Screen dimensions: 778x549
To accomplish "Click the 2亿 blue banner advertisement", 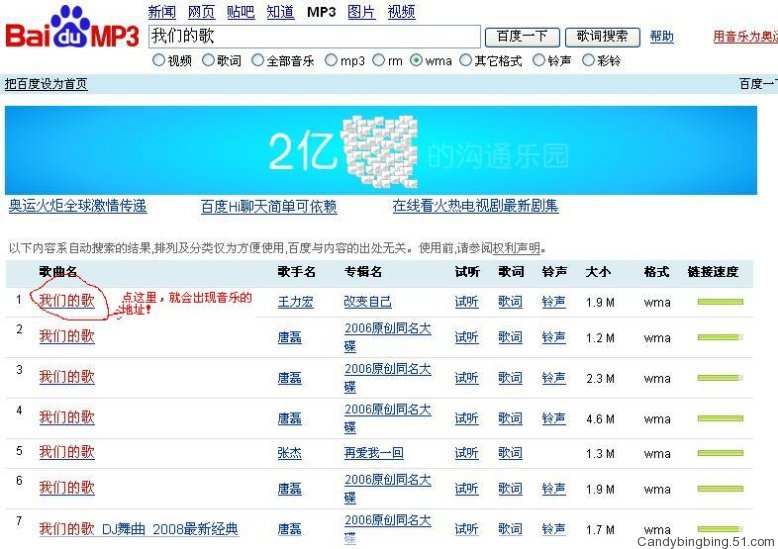I will pos(381,150).
